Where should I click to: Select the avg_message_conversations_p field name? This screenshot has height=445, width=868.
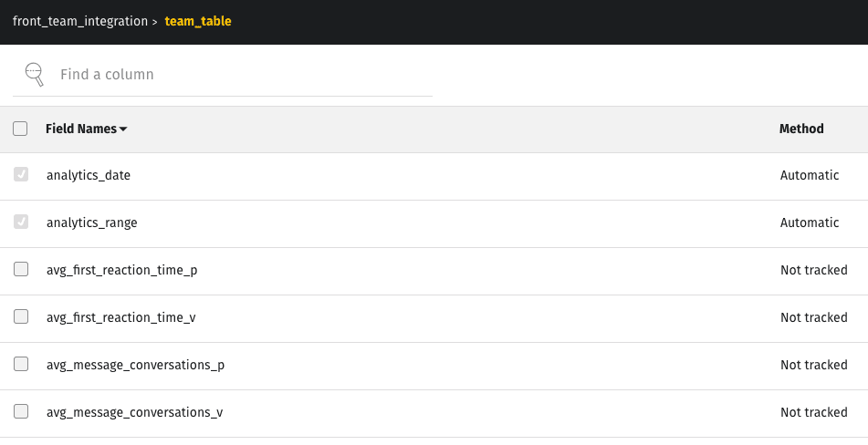[136, 366]
